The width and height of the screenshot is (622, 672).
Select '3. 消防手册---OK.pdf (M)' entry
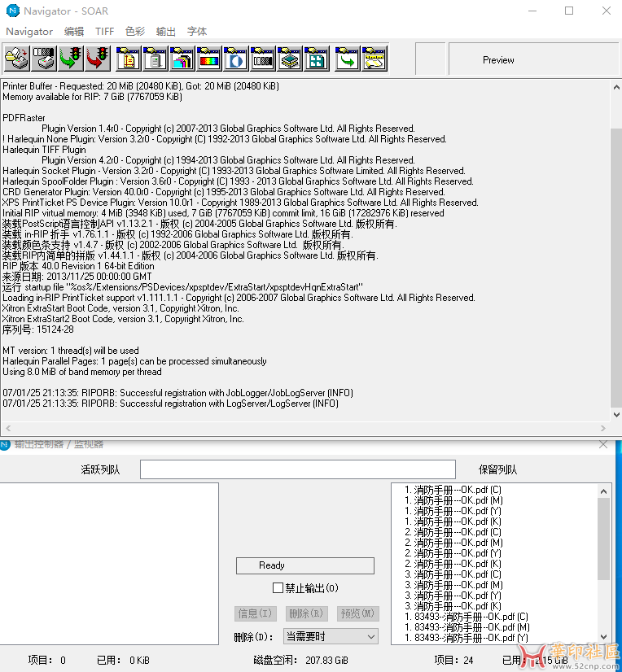pos(453,585)
